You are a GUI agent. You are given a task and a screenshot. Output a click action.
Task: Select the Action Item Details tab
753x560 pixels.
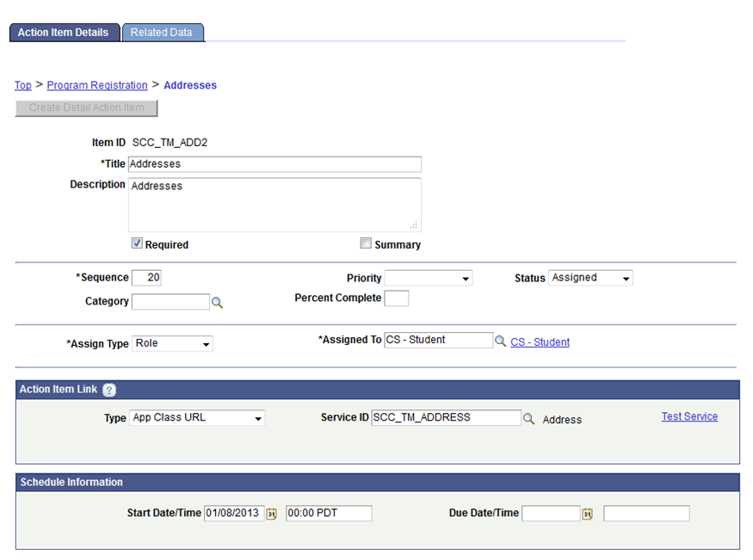tap(65, 32)
